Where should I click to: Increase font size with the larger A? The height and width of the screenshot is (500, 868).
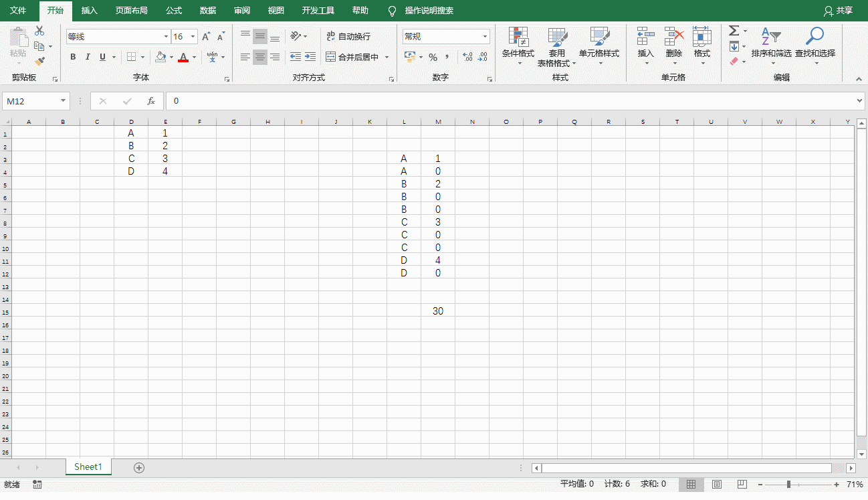(x=206, y=37)
